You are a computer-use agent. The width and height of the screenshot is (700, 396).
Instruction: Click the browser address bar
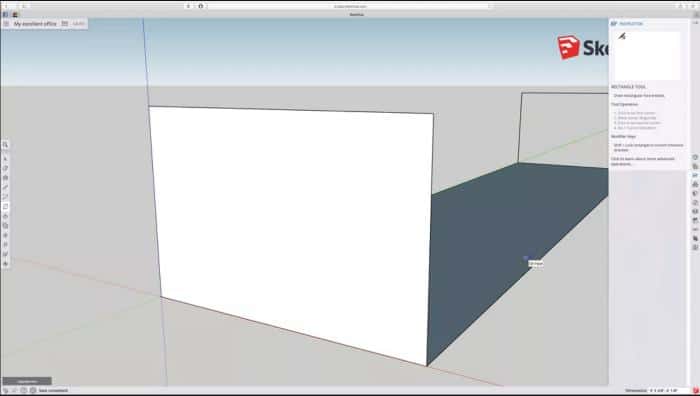350,6
